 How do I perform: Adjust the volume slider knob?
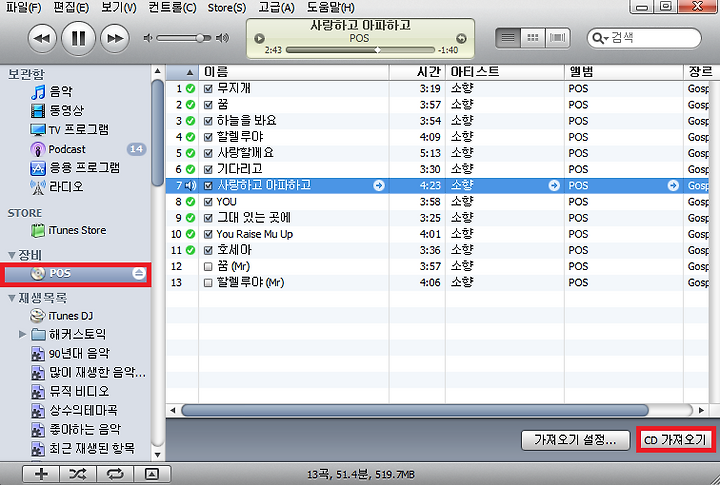(200, 38)
